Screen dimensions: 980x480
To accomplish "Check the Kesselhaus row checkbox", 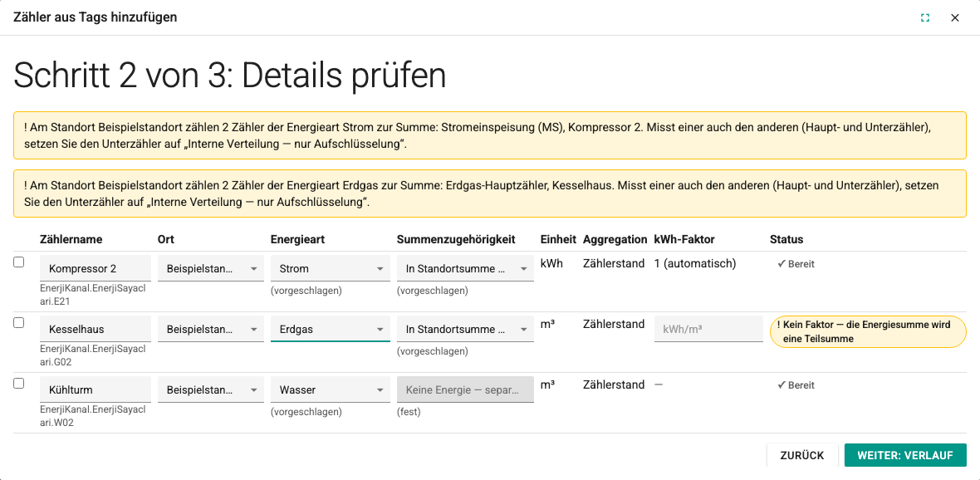I will click(19, 322).
